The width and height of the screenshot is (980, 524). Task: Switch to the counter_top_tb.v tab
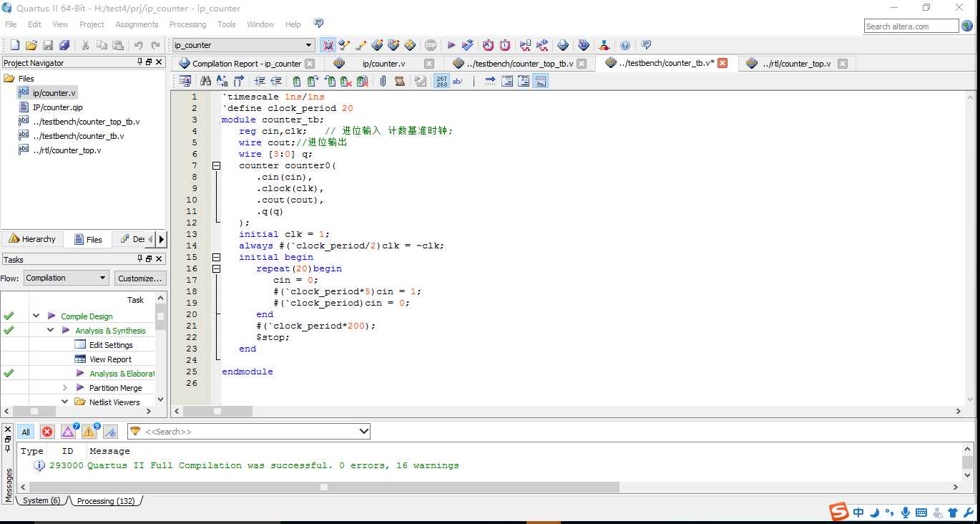click(x=521, y=63)
